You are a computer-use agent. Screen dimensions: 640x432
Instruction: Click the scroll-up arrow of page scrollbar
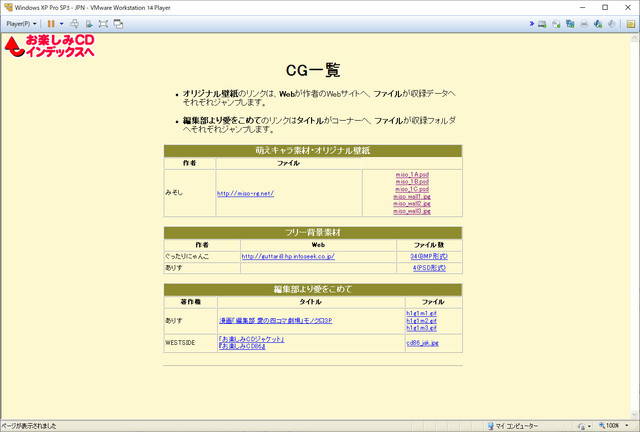pos(634,38)
